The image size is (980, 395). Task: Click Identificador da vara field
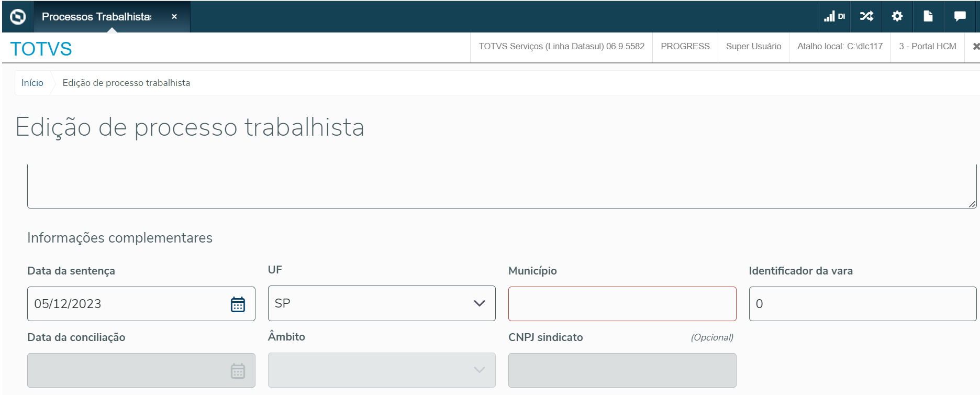click(x=863, y=304)
